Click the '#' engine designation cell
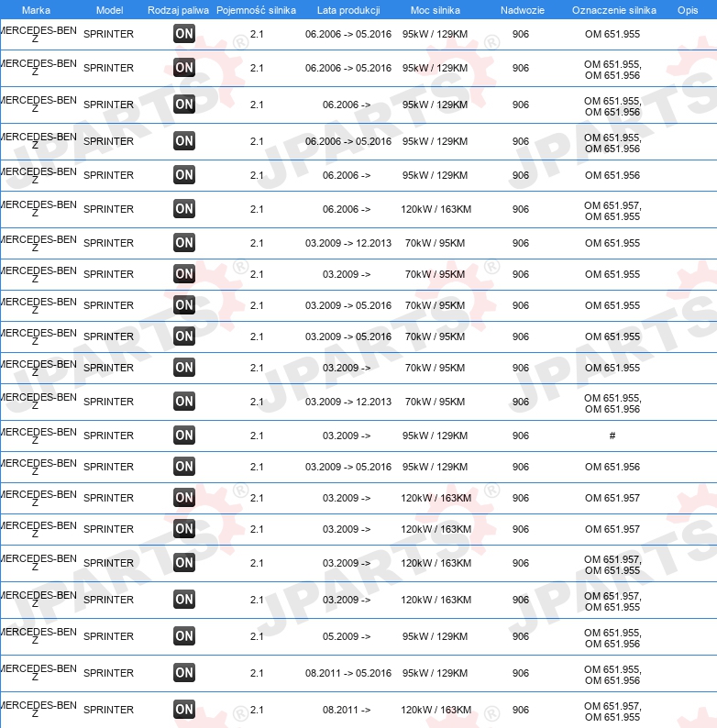This screenshot has height=728, width=717. 612,436
